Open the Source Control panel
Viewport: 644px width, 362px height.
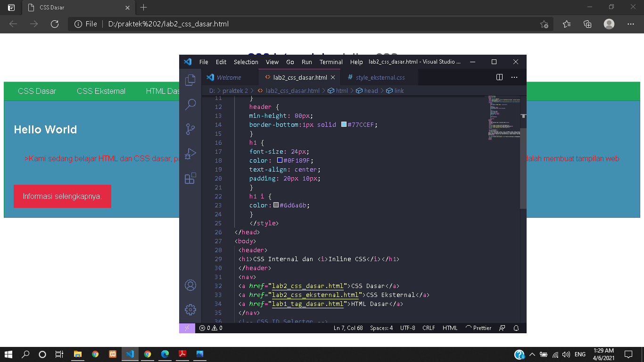(190, 129)
